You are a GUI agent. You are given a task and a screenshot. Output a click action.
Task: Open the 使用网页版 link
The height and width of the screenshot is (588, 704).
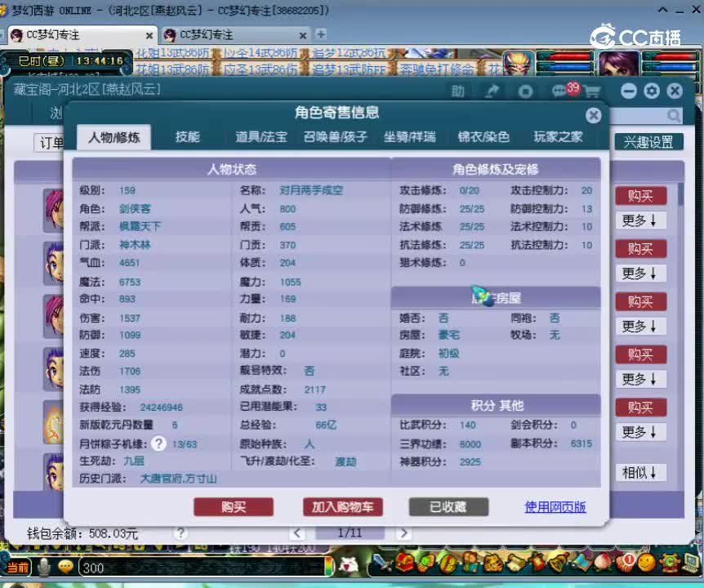coord(555,507)
